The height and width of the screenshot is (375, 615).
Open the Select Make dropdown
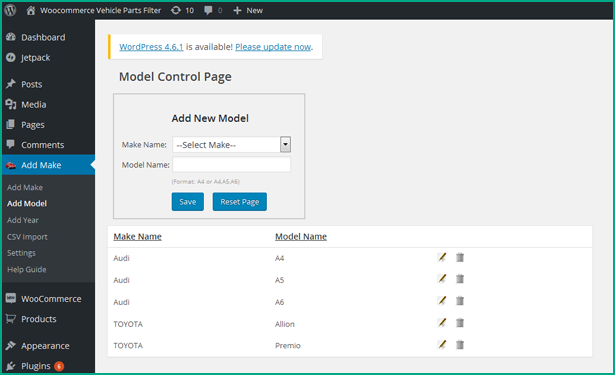(231, 145)
